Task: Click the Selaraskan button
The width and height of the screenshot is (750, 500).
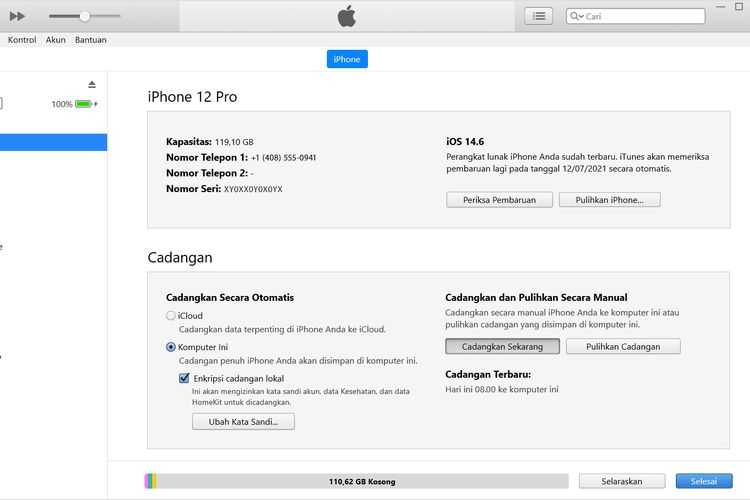Action: click(622, 481)
